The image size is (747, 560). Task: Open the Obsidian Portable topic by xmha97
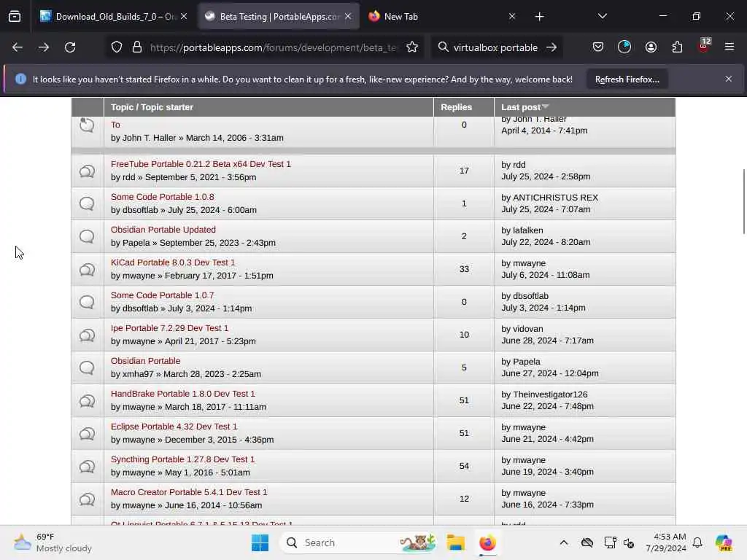tap(145, 361)
